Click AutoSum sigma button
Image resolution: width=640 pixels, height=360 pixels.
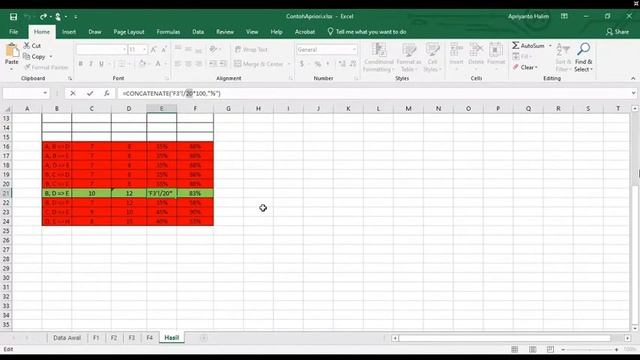pyautogui.click(x=528, y=46)
